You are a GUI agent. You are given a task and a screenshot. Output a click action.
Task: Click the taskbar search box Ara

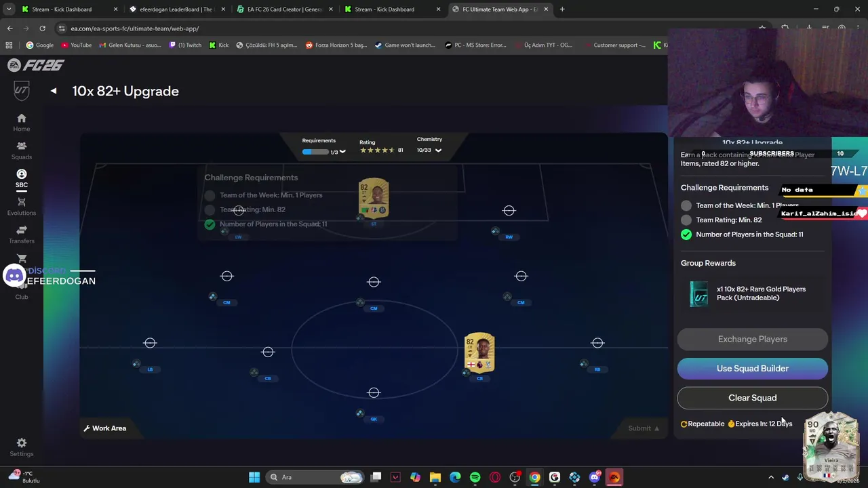coord(315,477)
